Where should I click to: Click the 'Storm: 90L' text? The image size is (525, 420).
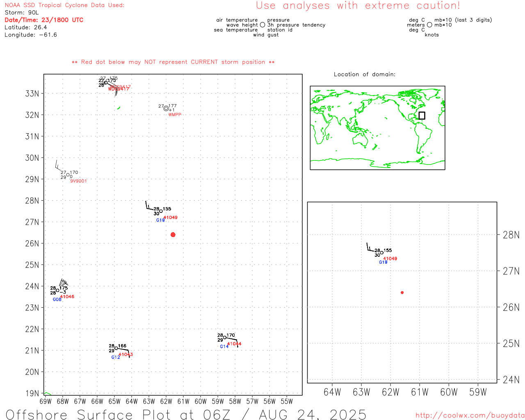coord(22,13)
